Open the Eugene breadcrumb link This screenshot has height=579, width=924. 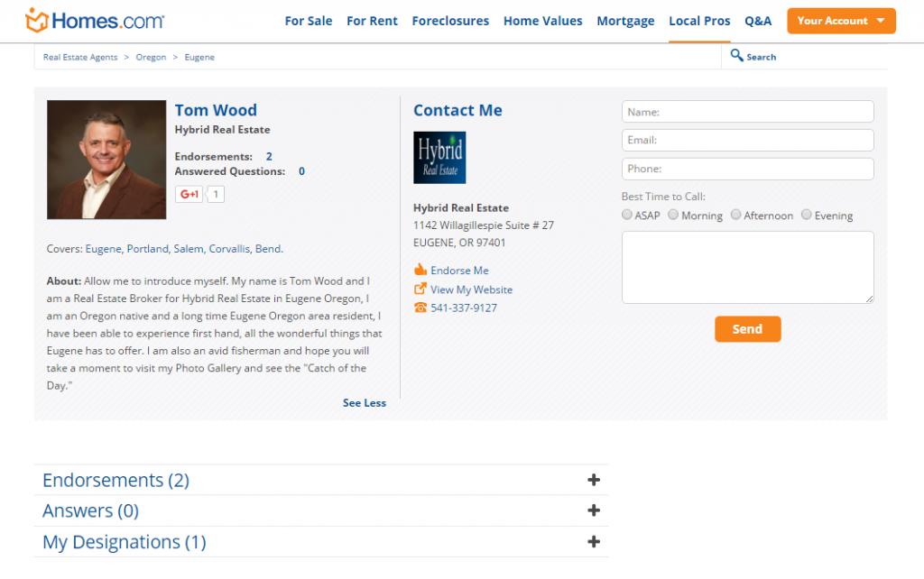pyautogui.click(x=199, y=57)
